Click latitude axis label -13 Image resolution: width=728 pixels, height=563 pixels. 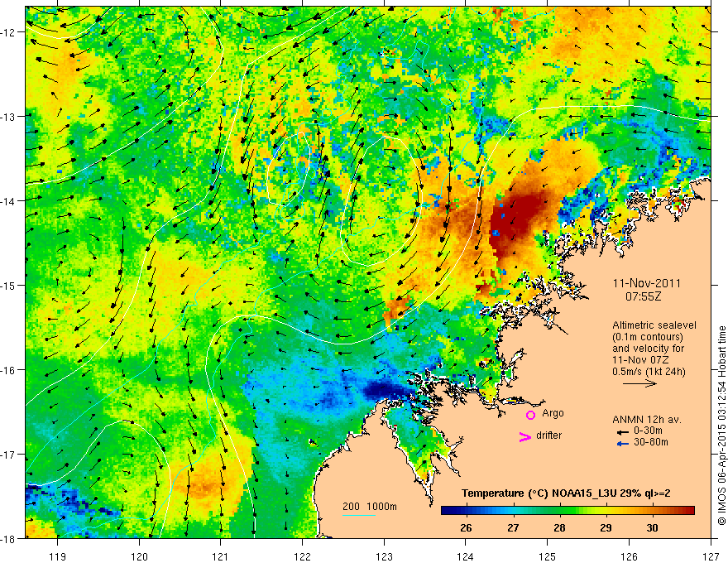click(x=9, y=116)
